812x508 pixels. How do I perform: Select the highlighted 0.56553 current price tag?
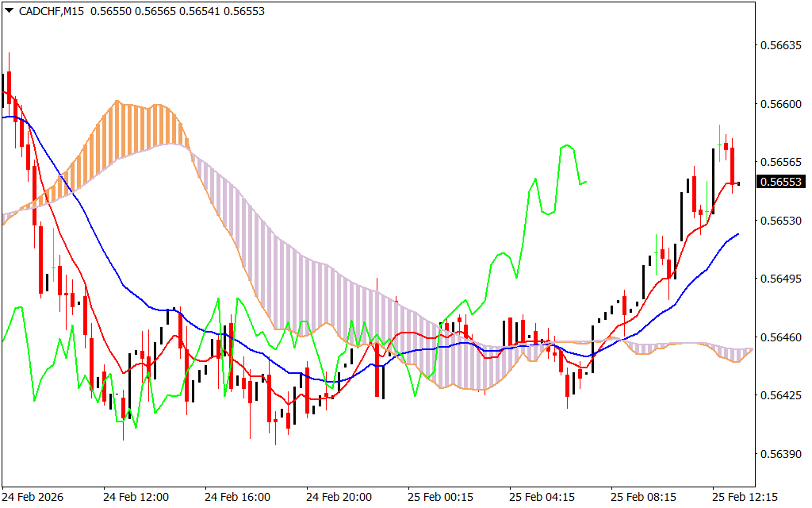pyautogui.click(x=781, y=182)
